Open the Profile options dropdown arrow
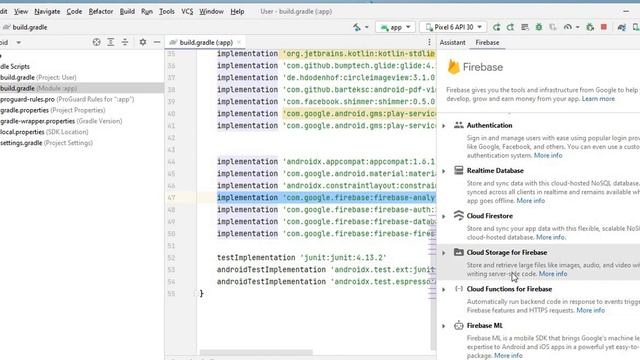Screen dimensions: 640x360 pos(577,27)
